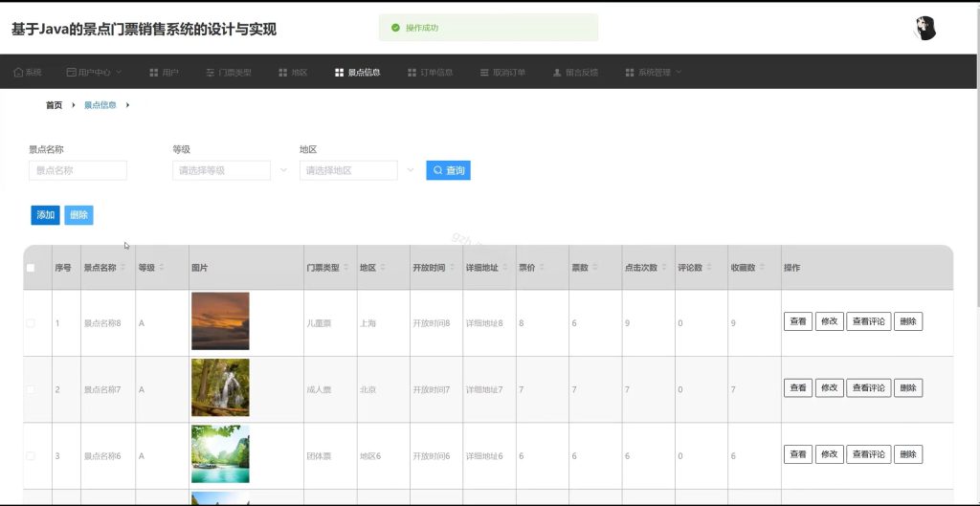Sort by the 票价 column arrows

[542, 268]
